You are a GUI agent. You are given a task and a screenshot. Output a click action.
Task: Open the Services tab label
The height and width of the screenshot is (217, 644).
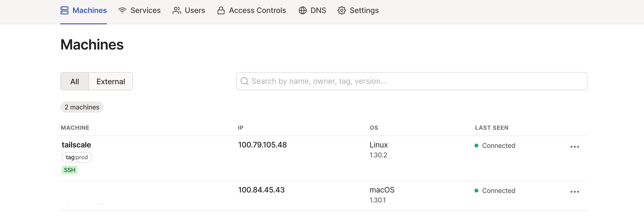tap(145, 10)
